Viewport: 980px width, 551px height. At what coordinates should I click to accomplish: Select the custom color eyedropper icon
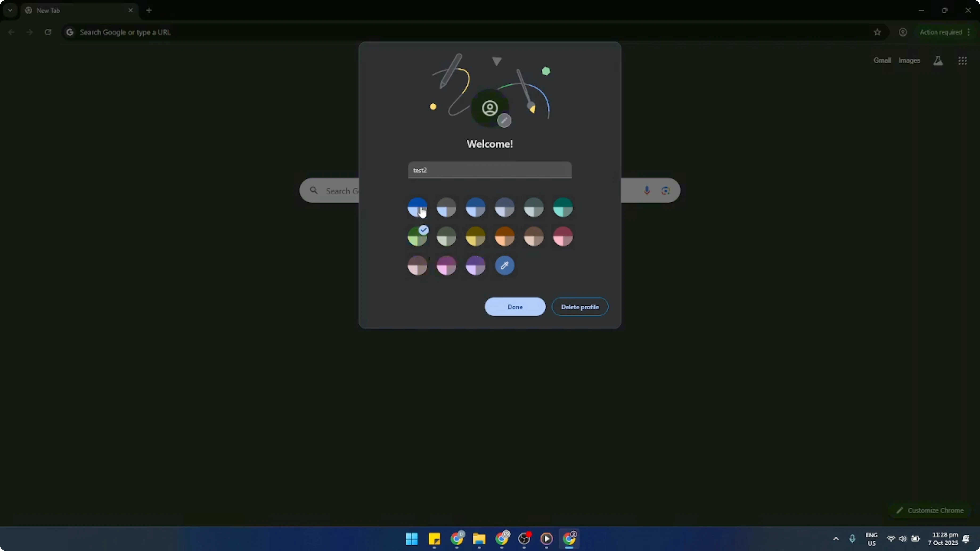click(504, 265)
